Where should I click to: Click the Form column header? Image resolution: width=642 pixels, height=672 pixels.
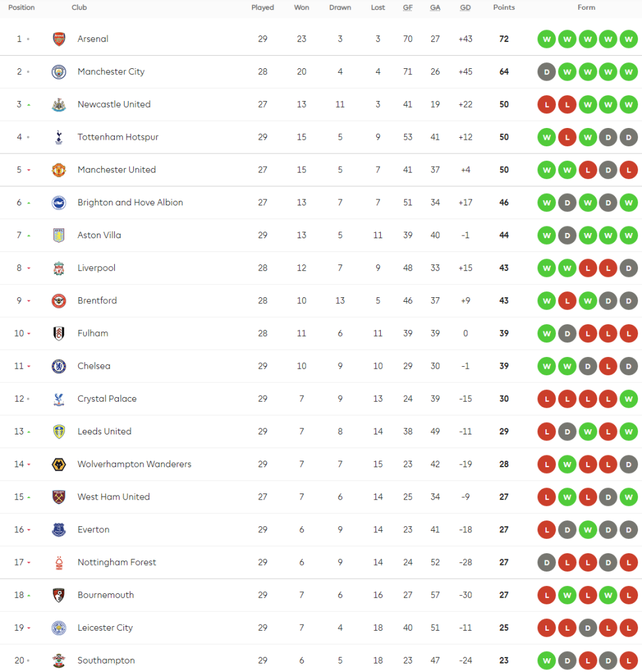coord(587,8)
